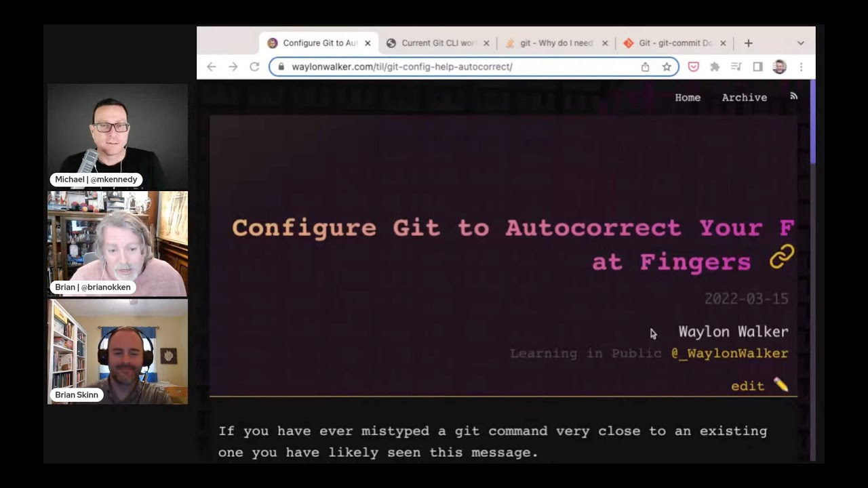
Task: Click the 'Learning in Public' text
Action: 586,353
